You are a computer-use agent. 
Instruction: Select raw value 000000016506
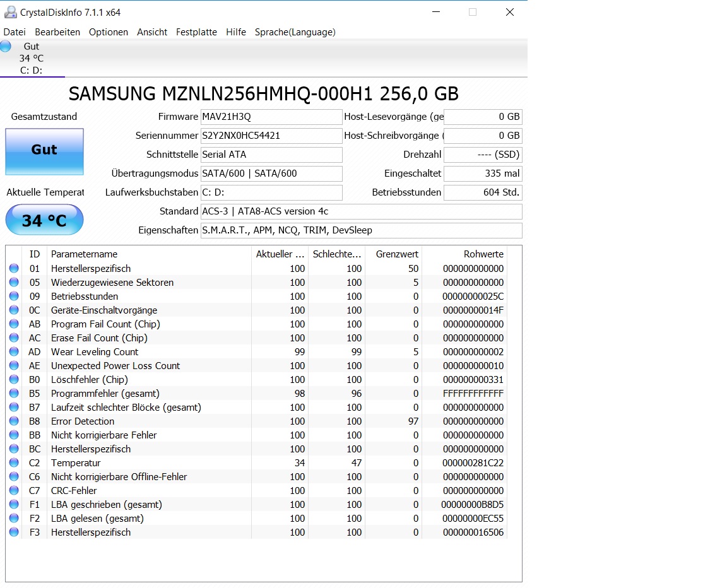click(x=473, y=532)
